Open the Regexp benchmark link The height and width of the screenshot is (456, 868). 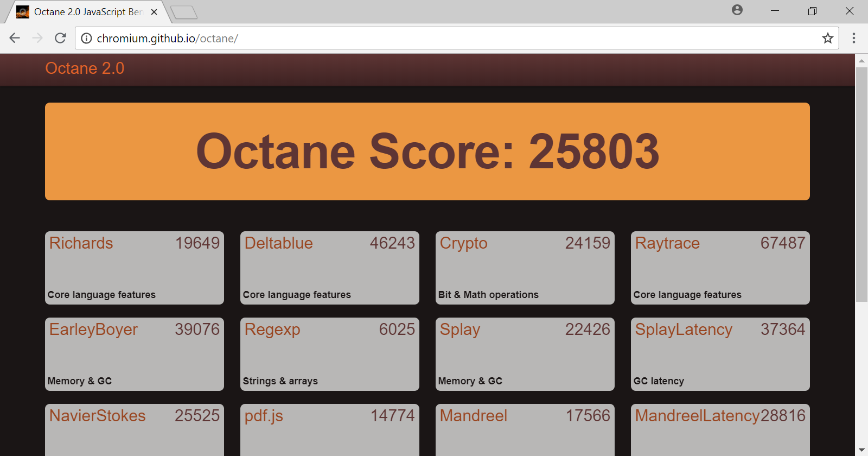tap(272, 330)
